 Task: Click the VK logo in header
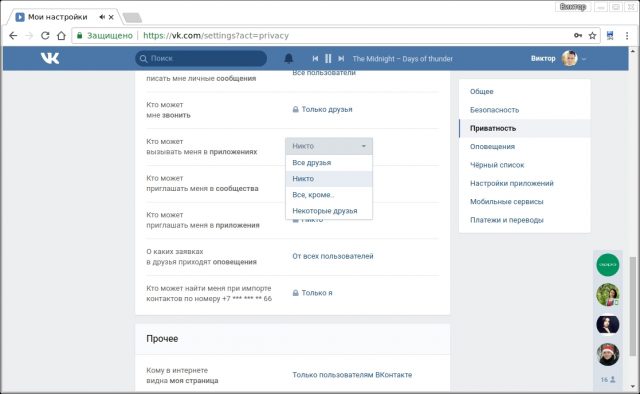pyautogui.click(x=50, y=58)
